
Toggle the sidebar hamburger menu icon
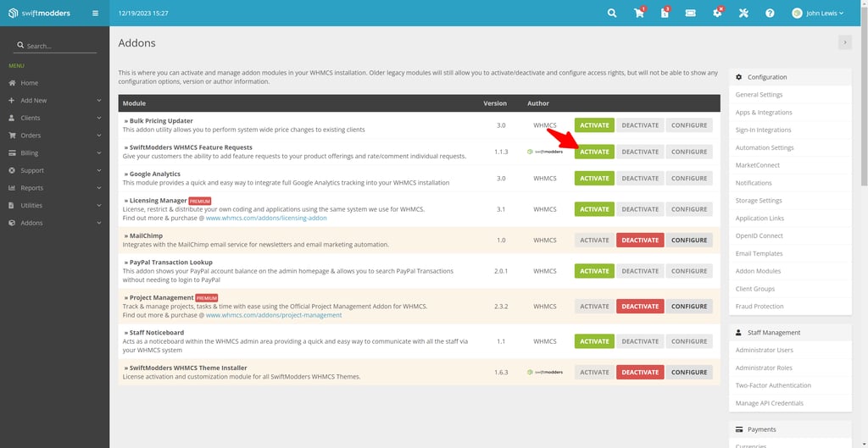(95, 14)
